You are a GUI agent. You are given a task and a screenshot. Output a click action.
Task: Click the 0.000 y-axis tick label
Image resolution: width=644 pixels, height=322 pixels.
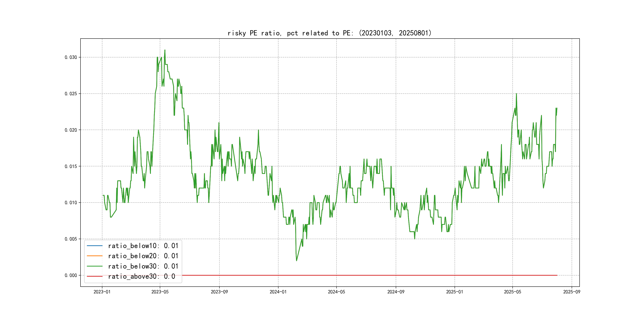[71, 275]
